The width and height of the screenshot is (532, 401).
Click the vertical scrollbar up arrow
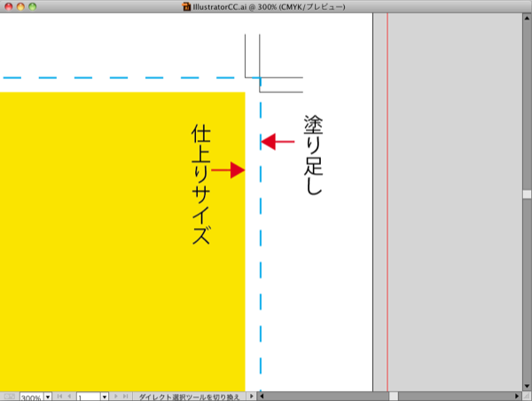coord(526,17)
